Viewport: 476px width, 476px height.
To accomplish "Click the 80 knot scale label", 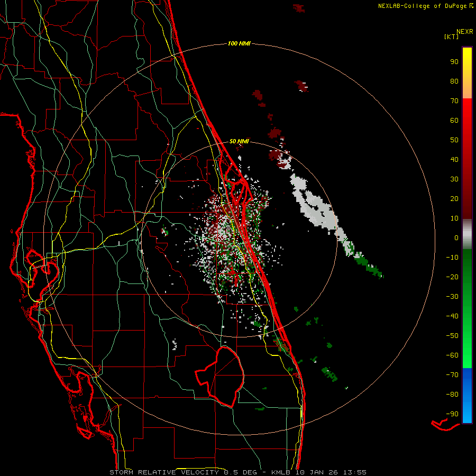I will (x=454, y=81).
